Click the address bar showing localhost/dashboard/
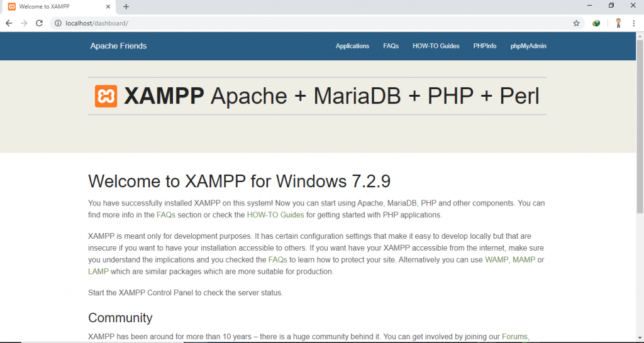This screenshot has width=644, height=343. (314, 23)
